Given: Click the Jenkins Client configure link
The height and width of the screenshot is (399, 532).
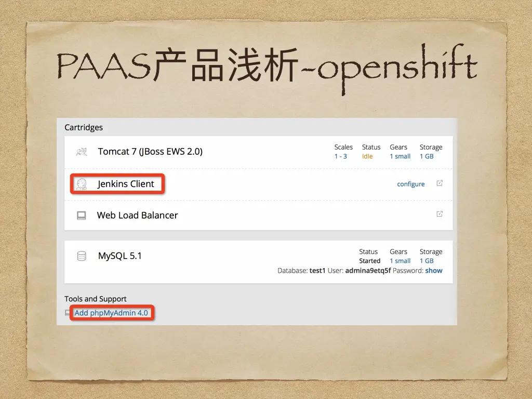Looking at the screenshot, I should [411, 184].
